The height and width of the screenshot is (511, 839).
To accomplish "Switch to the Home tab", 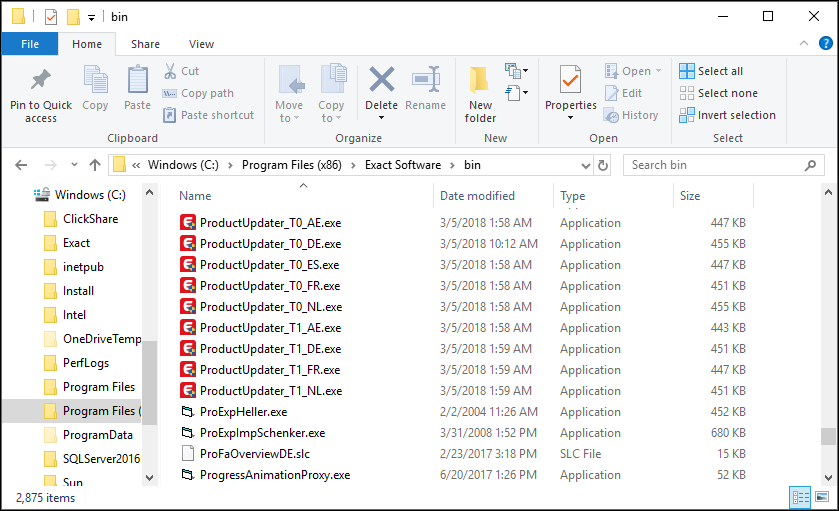I will pos(87,44).
